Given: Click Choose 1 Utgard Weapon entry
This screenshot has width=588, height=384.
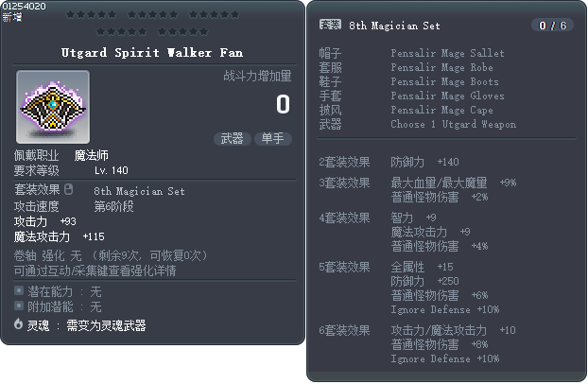Looking at the screenshot, I should (x=453, y=125).
